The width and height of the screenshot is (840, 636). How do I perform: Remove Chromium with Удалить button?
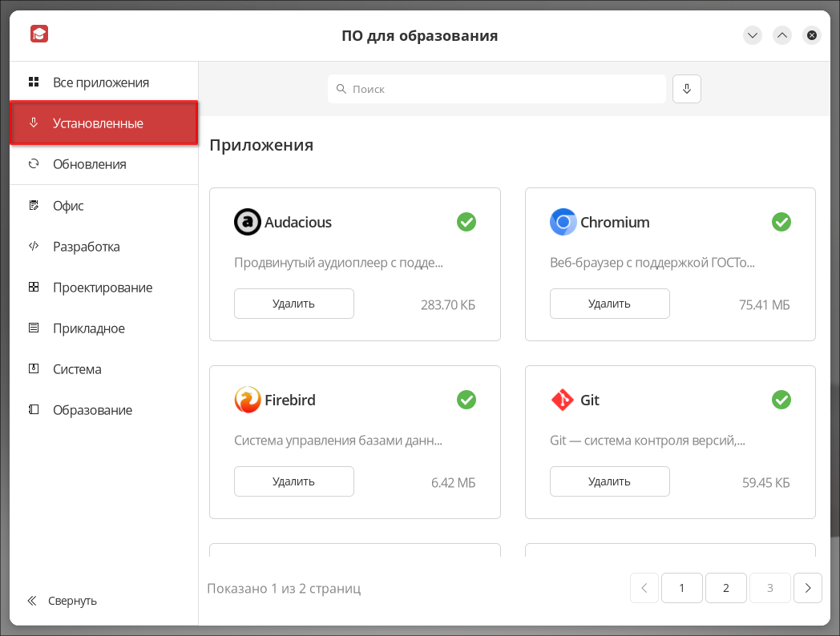tap(610, 304)
